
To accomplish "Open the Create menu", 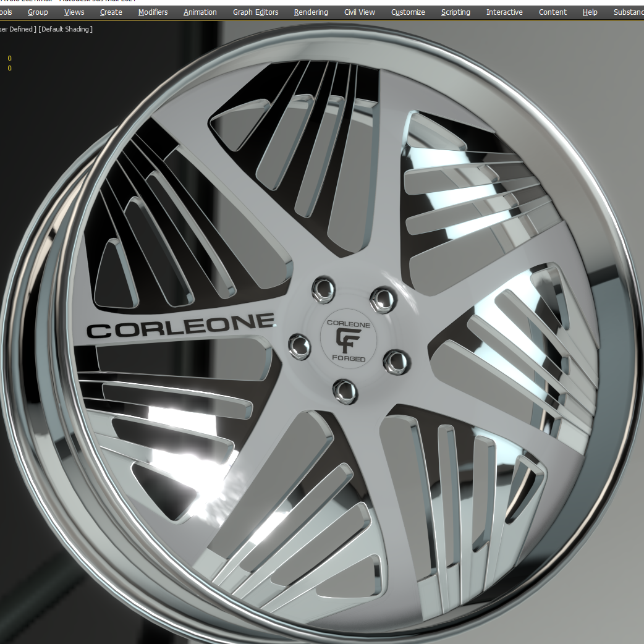I will tap(111, 12).
